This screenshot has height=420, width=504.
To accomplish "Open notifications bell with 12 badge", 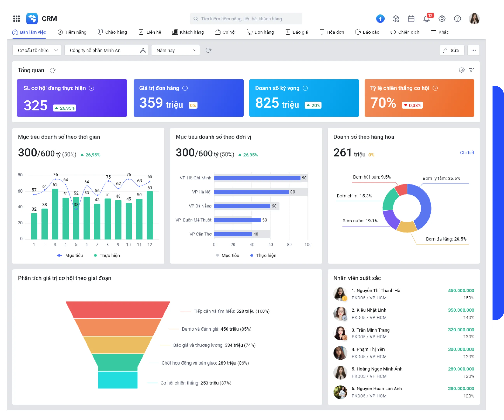I will tap(427, 18).
